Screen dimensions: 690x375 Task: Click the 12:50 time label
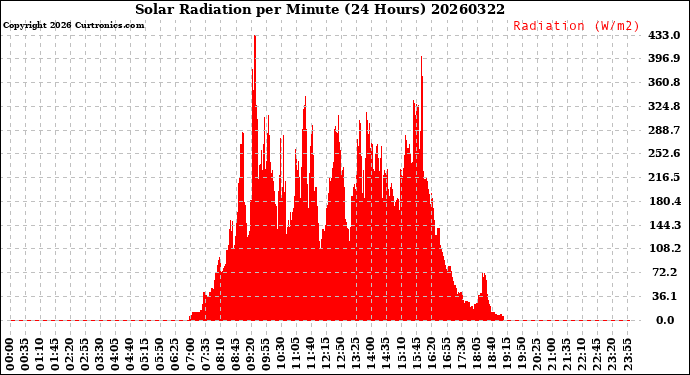[340, 355]
